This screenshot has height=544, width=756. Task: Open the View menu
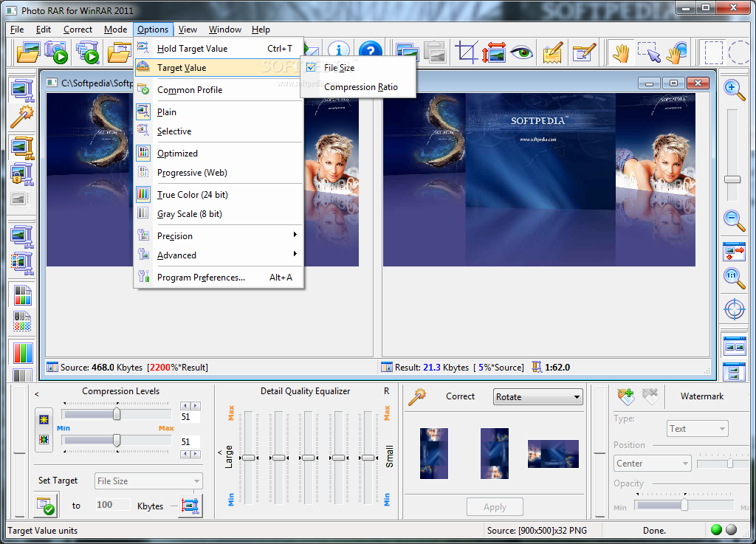188,30
